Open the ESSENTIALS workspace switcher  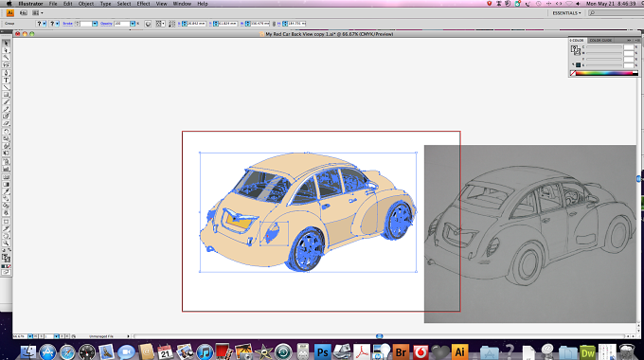(566, 13)
